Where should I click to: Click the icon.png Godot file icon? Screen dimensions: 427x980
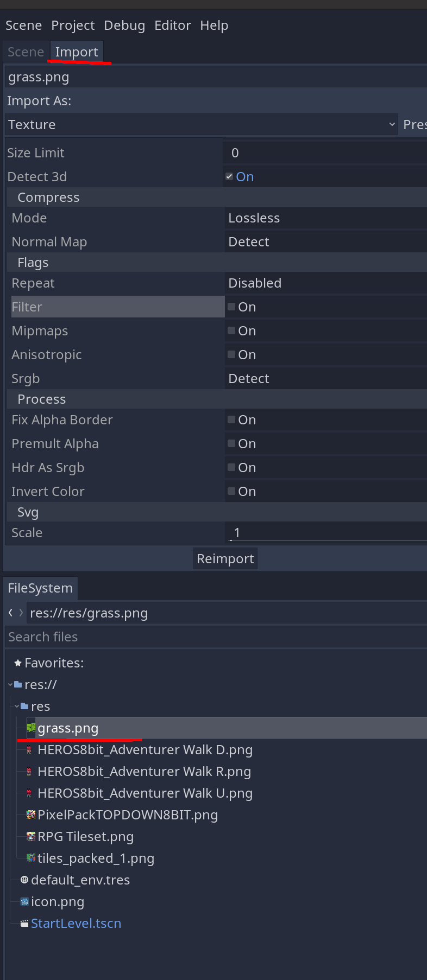click(24, 901)
